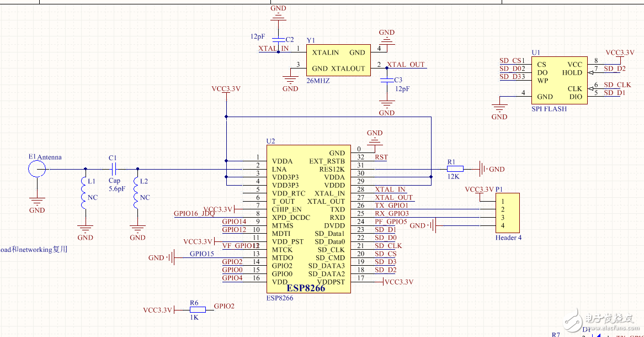Screen dimensions: 644x337
Task: Click XTAL_IN label at ESP8266 pin 28
Action: click(x=390, y=189)
